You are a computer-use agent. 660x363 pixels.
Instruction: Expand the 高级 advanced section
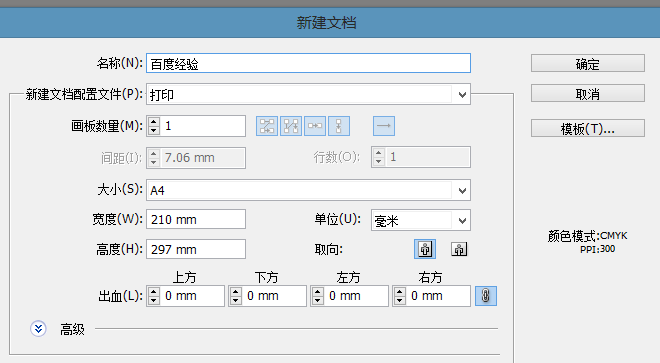point(38,329)
